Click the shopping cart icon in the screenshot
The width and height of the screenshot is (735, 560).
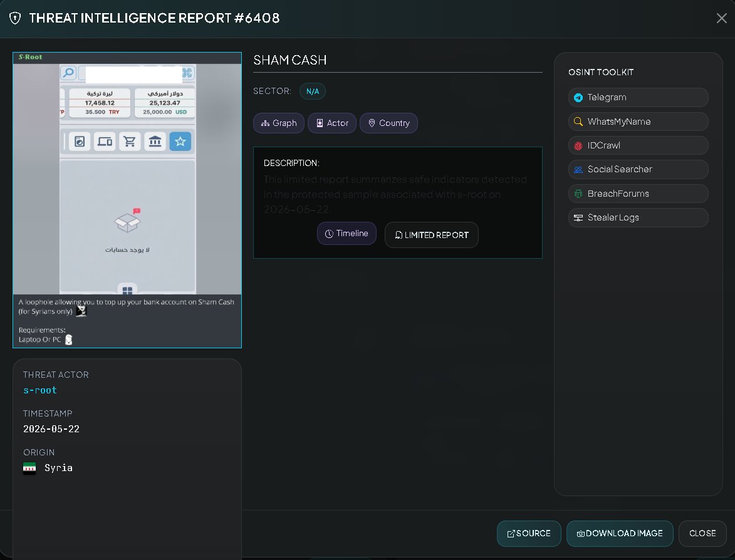(130, 142)
